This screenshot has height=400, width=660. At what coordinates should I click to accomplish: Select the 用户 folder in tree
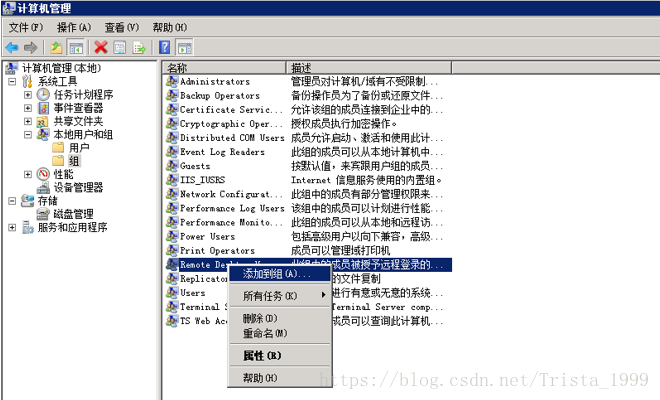[80, 148]
